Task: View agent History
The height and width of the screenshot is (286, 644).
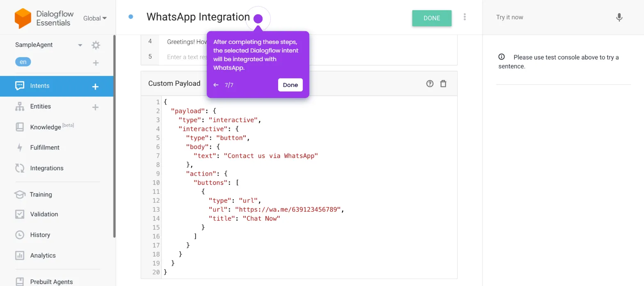Action: [x=40, y=235]
